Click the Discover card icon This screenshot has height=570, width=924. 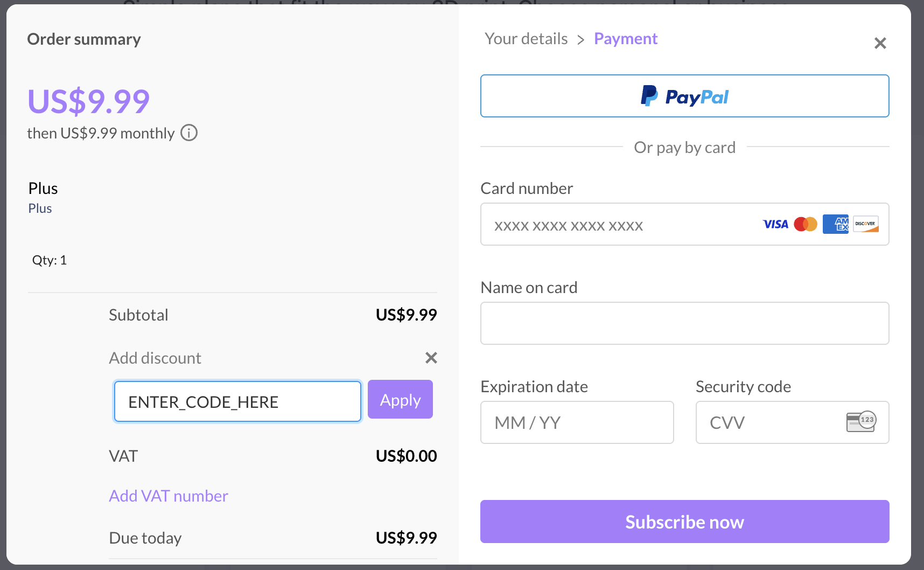(x=865, y=224)
